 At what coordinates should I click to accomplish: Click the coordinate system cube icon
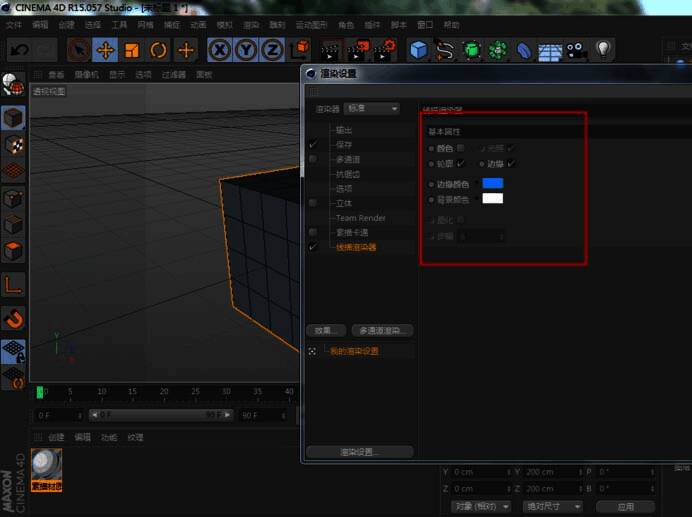coord(300,50)
